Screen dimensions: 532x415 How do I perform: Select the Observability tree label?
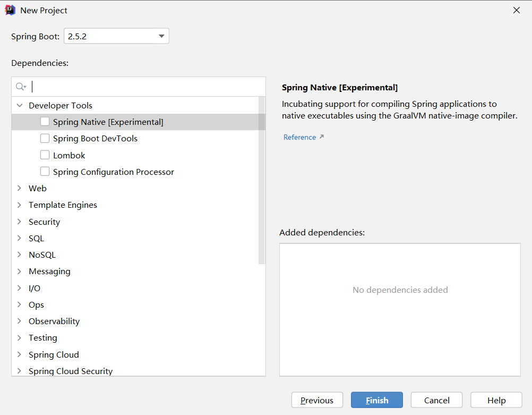[x=54, y=321]
